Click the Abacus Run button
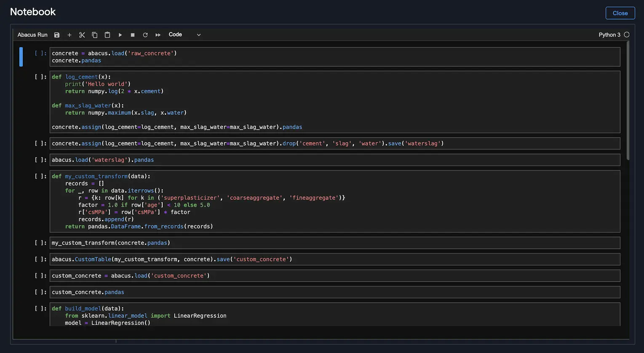The image size is (644, 353). pos(32,35)
